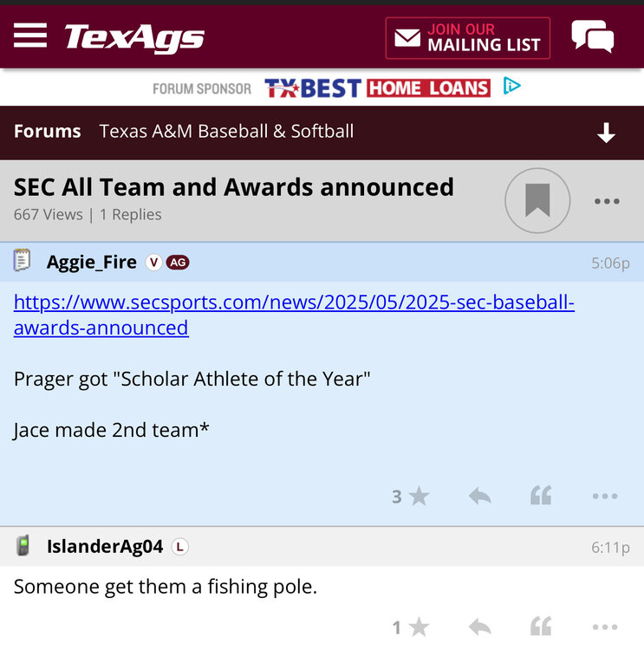
Task: Open the hamburger navigation menu
Action: [x=30, y=36]
